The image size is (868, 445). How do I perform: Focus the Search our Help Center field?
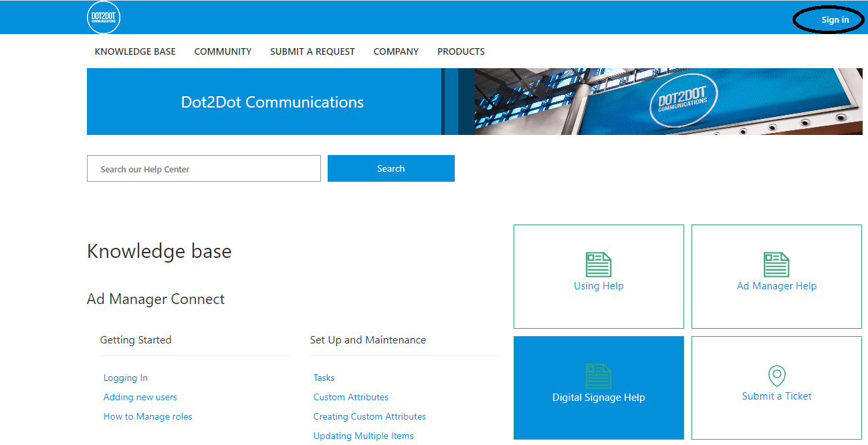click(x=204, y=168)
